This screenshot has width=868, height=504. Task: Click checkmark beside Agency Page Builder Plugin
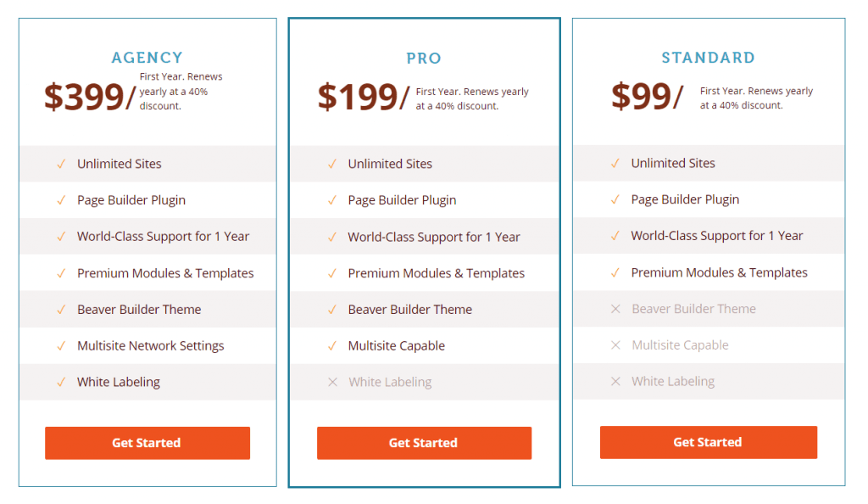[x=61, y=200]
